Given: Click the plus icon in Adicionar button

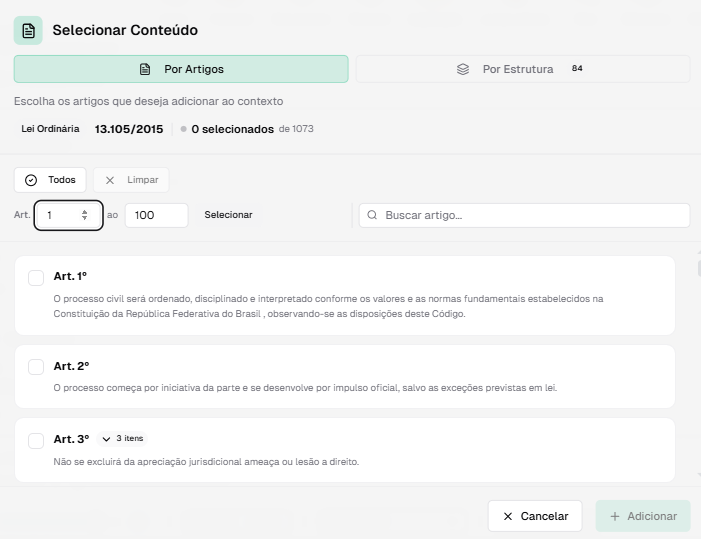Looking at the screenshot, I should [613, 516].
